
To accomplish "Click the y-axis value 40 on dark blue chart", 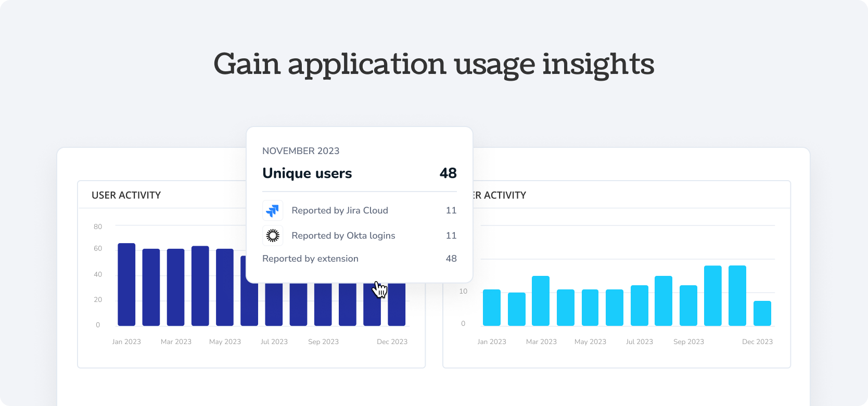I will [x=98, y=274].
